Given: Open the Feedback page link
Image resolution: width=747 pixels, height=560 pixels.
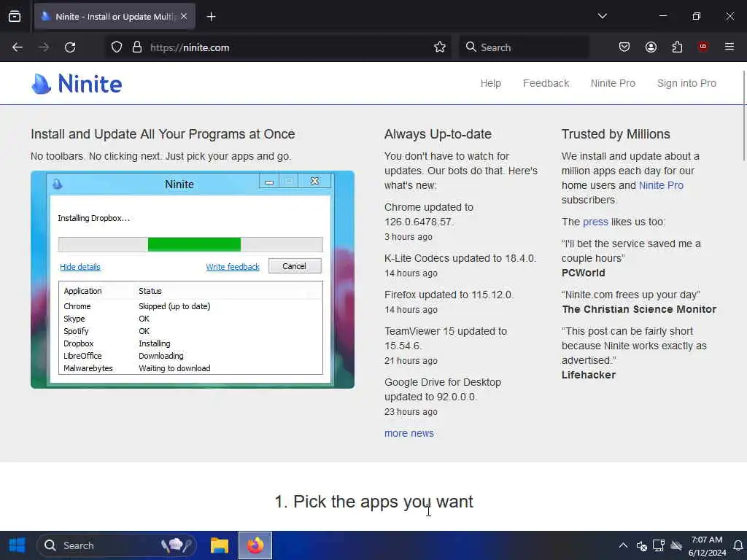Looking at the screenshot, I should (x=546, y=83).
